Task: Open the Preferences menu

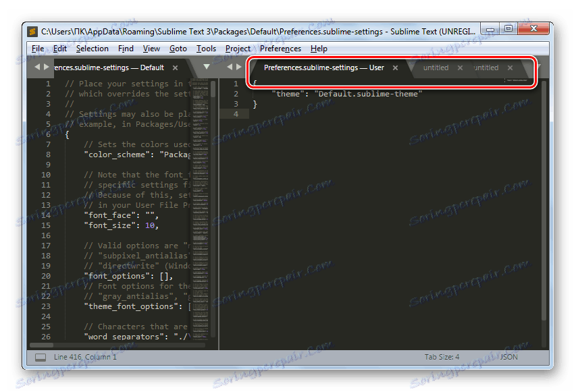Action: point(280,48)
